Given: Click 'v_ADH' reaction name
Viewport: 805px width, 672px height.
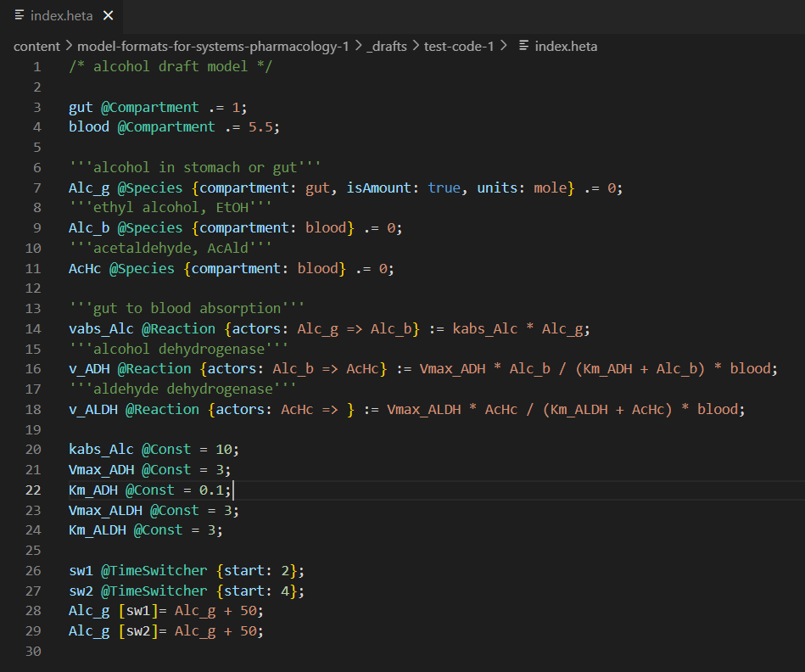Looking at the screenshot, I should tap(89, 368).
